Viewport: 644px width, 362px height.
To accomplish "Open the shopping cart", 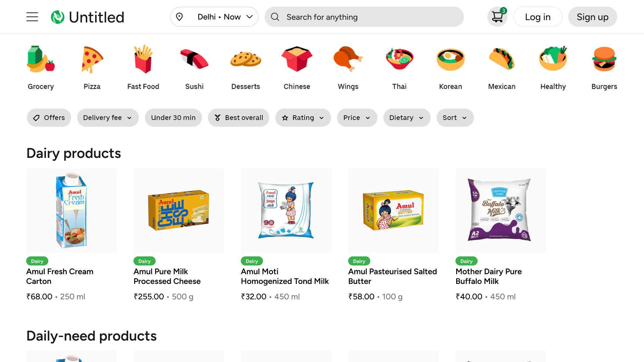I will tap(497, 16).
